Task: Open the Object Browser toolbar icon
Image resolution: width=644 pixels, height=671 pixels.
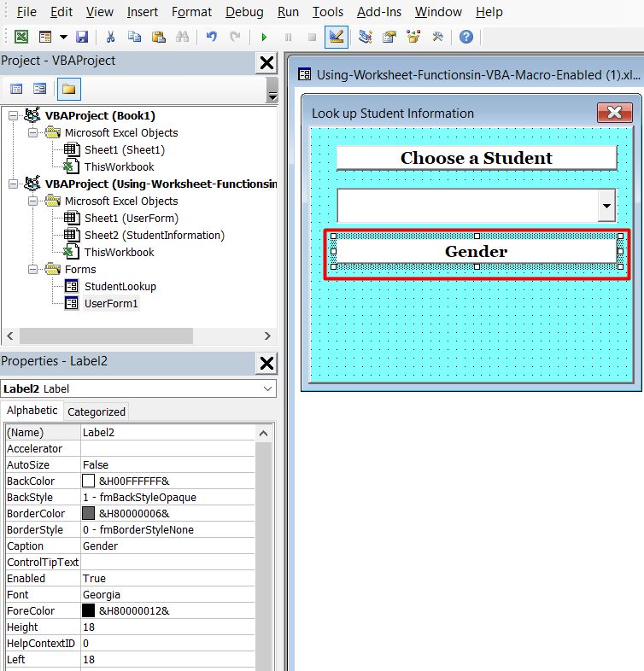Action: click(413, 38)
